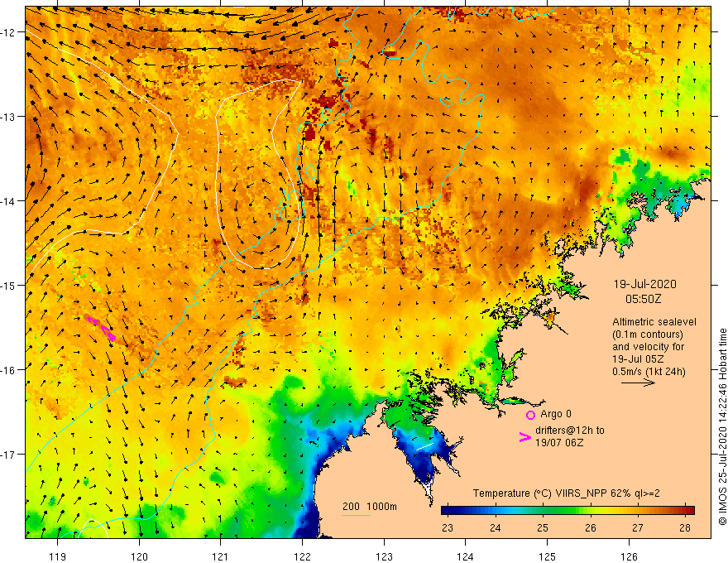
Task: Click the magenta drifters arrowhead legend symbol
Action: [x=525, y=437]
